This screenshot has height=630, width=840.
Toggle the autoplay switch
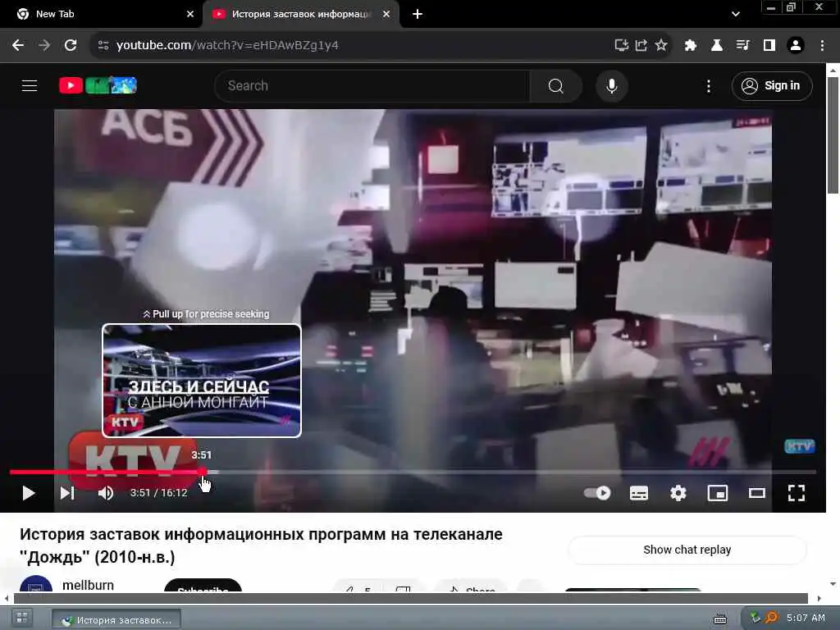pyautogui.click(x=597, y=493)
